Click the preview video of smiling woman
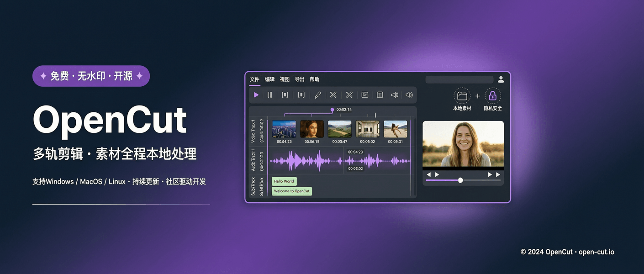The width and height of the screenshot is (644, 274). point(463,144)
